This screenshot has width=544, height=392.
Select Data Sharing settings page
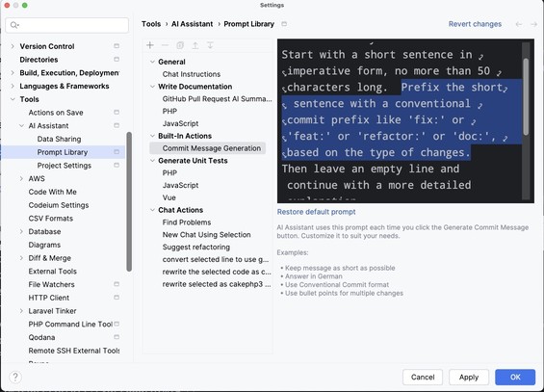[x=59, y=139]
